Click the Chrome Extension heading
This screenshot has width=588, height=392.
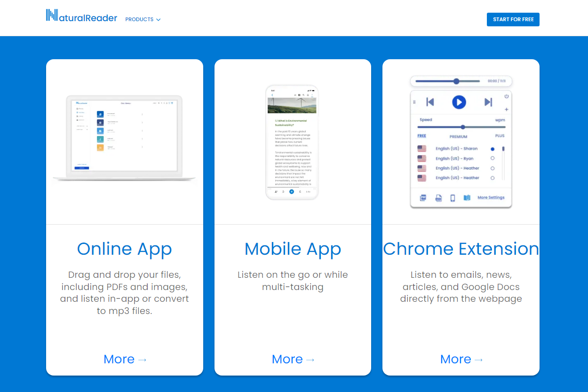coord(461,249)
